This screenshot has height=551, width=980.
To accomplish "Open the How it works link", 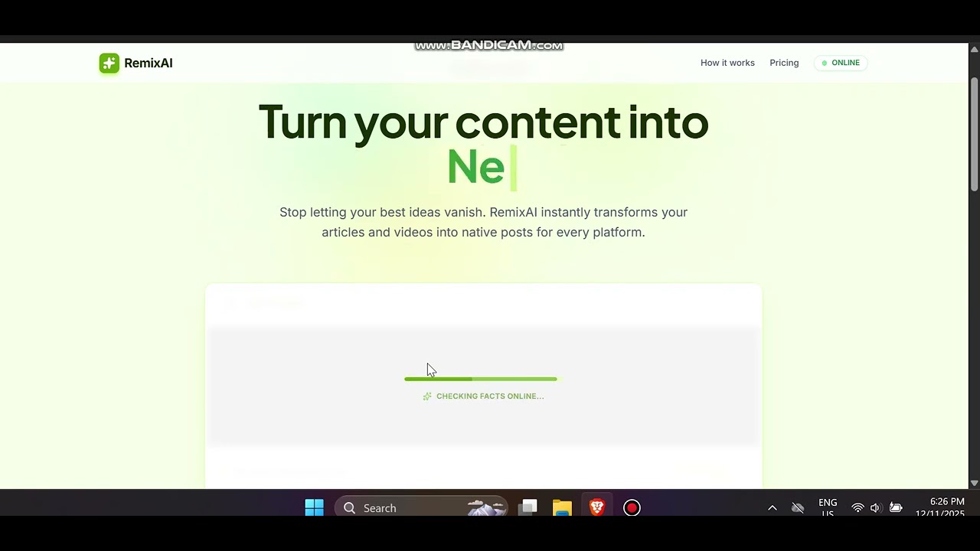I will point(727,63).
